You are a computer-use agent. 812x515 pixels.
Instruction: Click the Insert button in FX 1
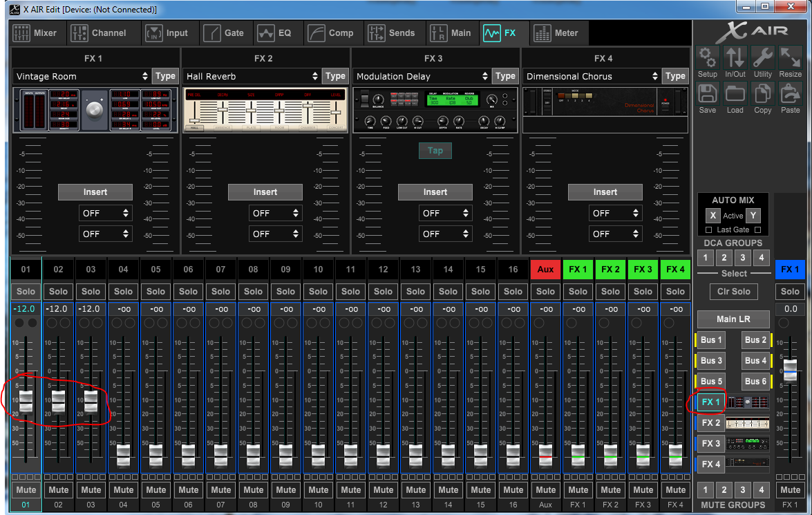95,191
